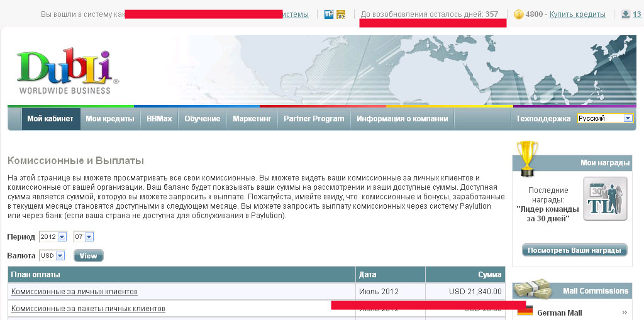Click the money stack Mall Commissions icon
Screen dimensions: 644x320
[x=531, y=289]
